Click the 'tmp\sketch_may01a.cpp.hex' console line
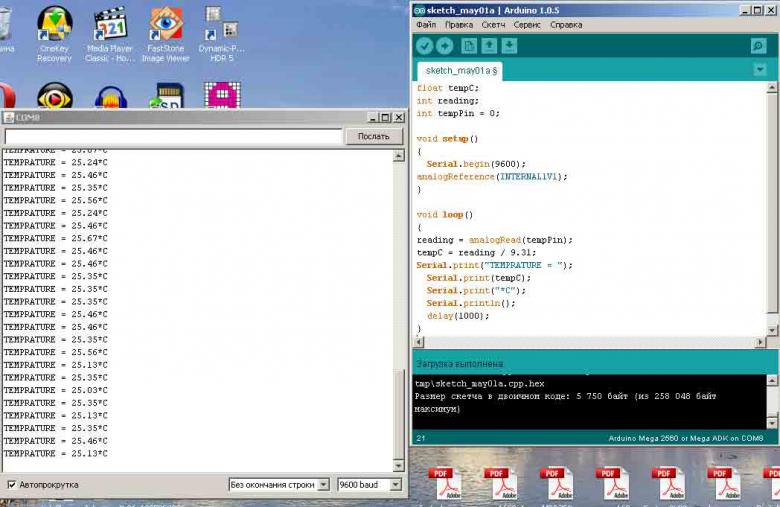This screenshot has height=507, width=780. (x=480, y=384)
